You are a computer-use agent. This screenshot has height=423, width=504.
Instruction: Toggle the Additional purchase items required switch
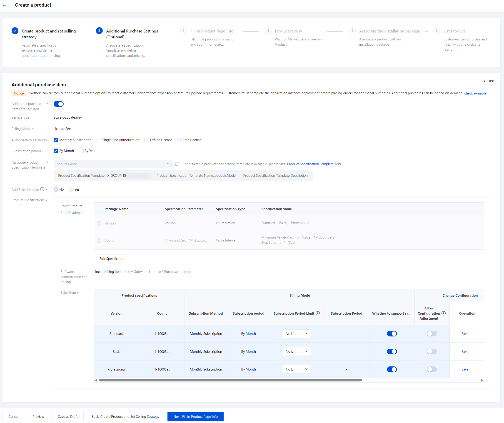coord(59,104)
